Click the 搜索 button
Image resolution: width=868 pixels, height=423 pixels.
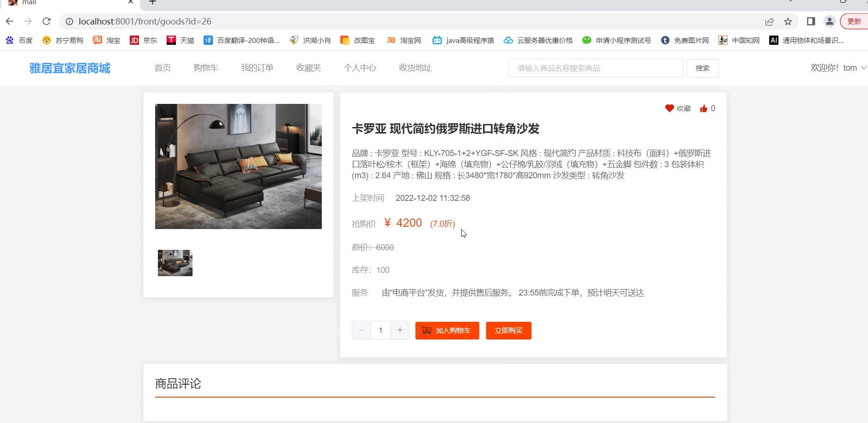point(703,68)
